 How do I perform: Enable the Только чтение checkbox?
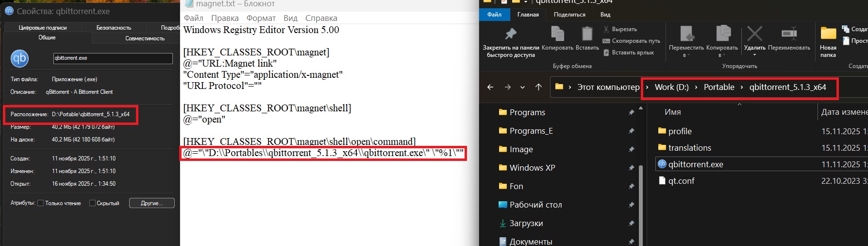(x=41, y=203)
